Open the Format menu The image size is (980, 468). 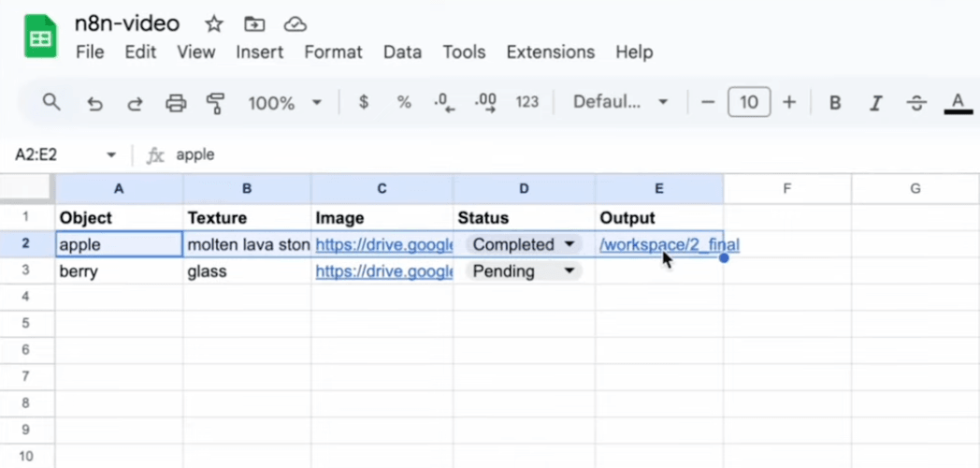(333, 52)
